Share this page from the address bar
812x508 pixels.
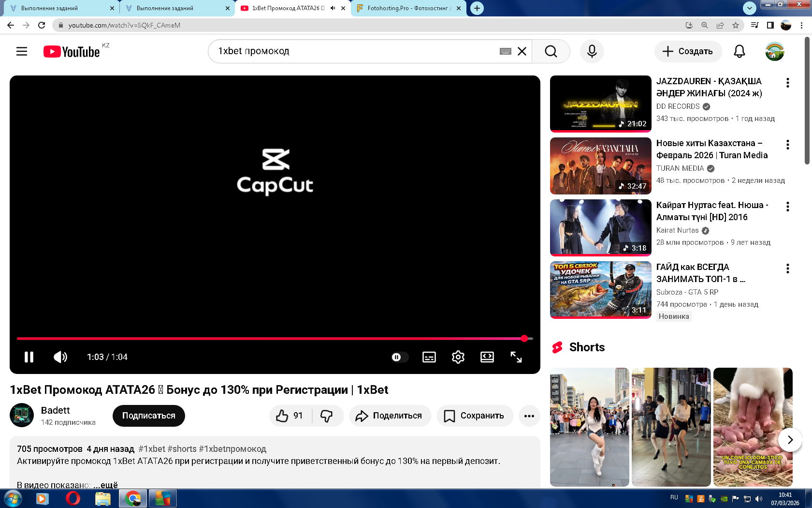tap(720, 25)
